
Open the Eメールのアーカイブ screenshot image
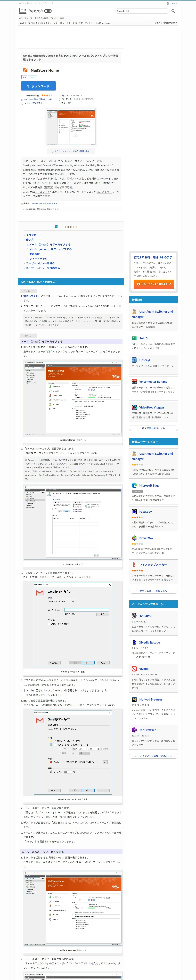click(73, 522)
